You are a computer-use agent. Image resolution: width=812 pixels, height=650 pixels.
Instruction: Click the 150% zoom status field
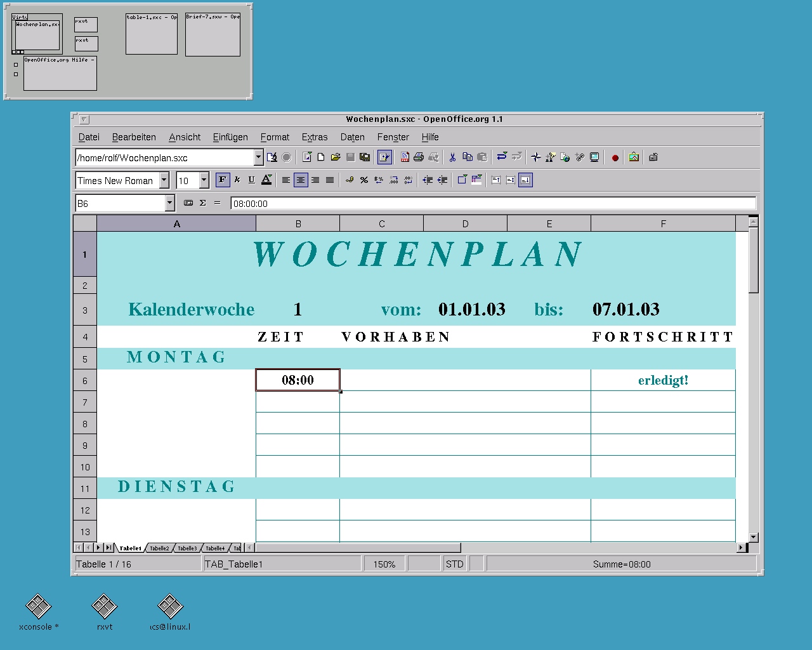384,564
